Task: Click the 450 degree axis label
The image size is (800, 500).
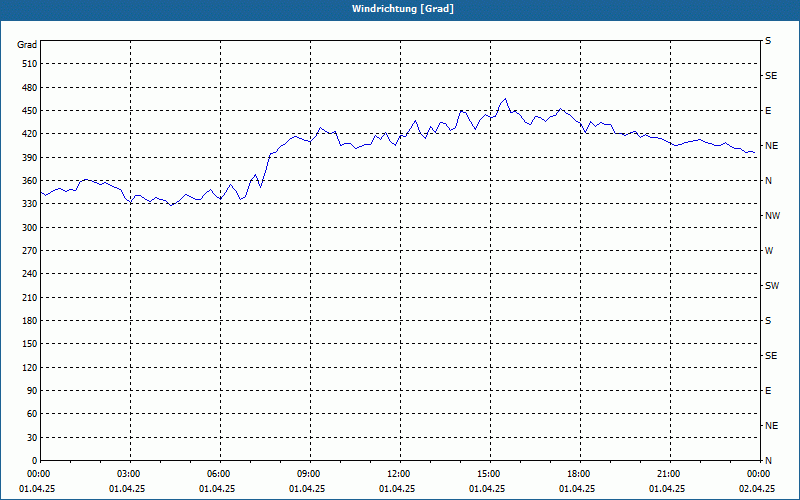Action: pos(30,111)
